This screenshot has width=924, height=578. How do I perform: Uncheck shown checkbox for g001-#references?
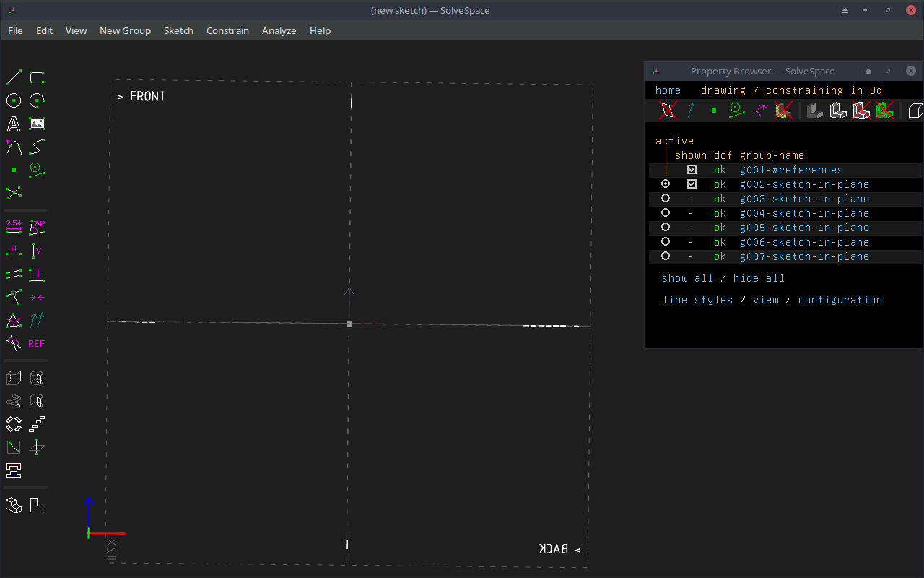[x=692, y=170]
